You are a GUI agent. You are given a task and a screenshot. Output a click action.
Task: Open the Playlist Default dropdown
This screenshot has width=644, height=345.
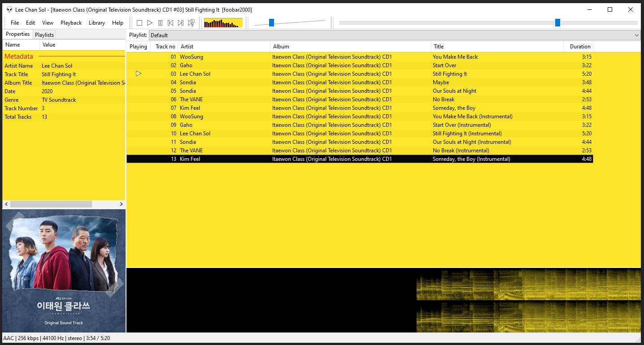pyautogui.click(x=395, y=35)
